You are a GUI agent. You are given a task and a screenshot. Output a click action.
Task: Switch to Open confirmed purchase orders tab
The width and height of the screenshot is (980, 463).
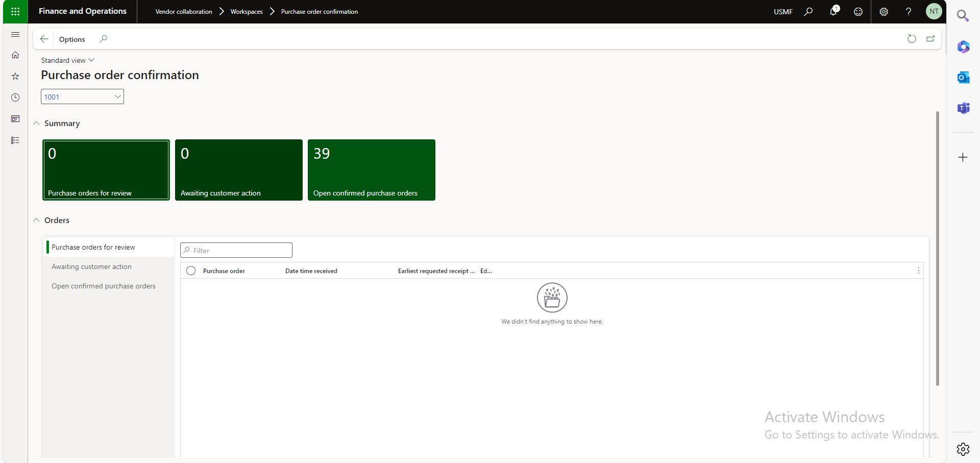(x=104, y=286)
